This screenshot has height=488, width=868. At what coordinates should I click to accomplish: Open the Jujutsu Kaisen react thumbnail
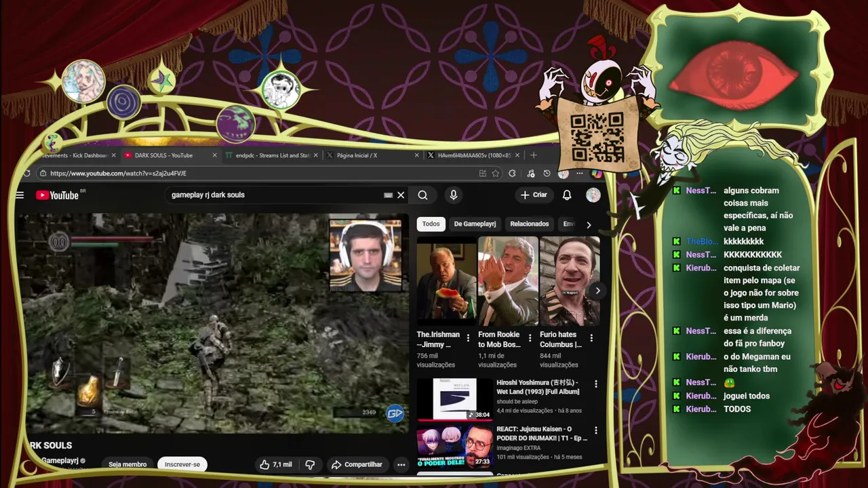click(454, 445)
